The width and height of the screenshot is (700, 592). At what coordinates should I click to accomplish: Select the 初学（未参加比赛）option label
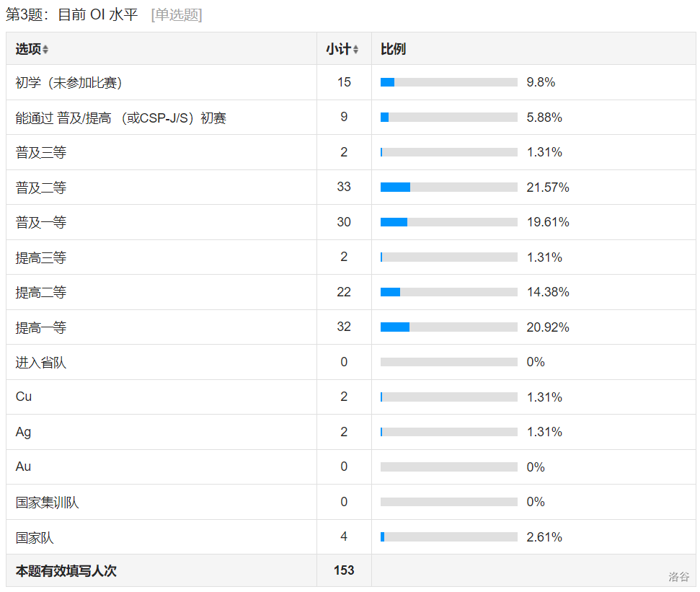point(69,83)
